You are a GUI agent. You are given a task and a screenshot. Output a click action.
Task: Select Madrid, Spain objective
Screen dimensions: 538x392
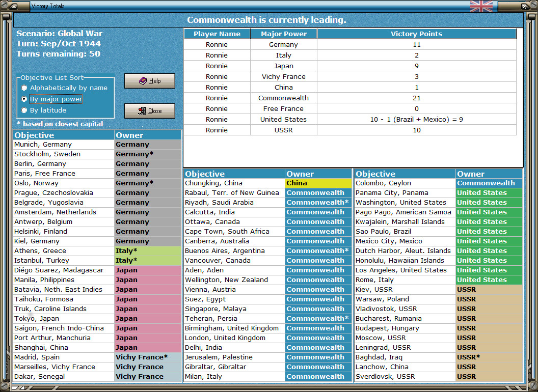[64, 357]
